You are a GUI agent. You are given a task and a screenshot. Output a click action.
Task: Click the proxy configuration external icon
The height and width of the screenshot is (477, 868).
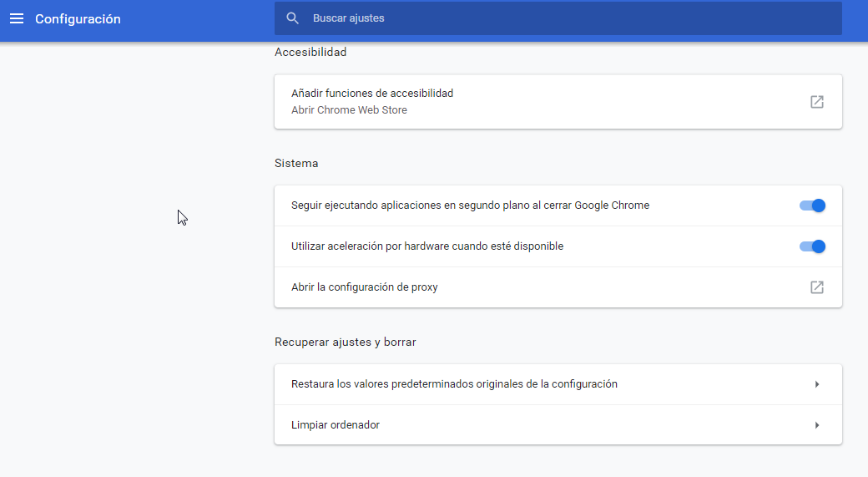coord(816,287)
